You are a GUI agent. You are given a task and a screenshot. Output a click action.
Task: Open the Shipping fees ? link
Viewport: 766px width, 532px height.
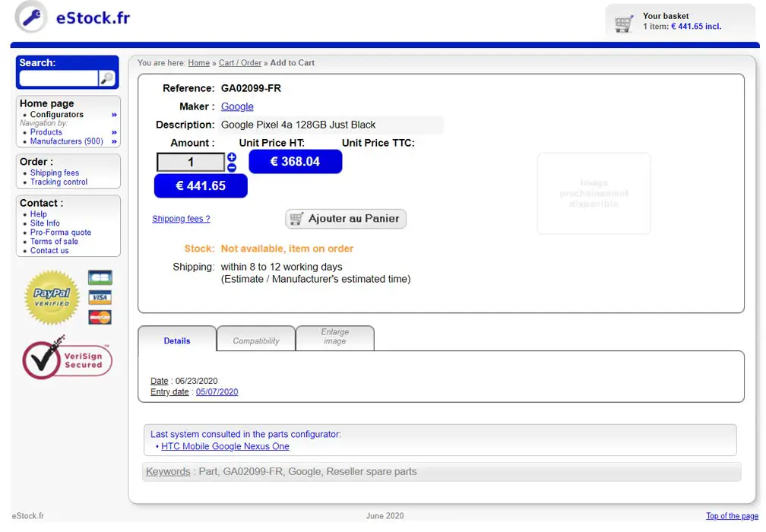tap(181, 219)
